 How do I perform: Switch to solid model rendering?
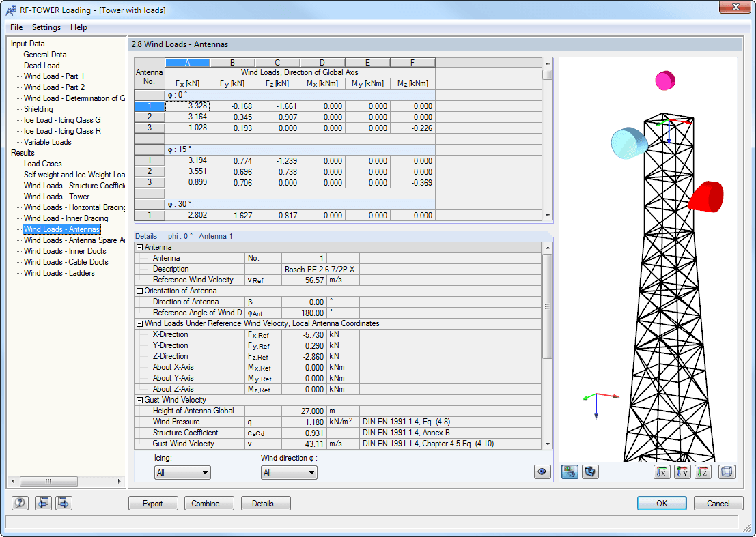(589, 471)
